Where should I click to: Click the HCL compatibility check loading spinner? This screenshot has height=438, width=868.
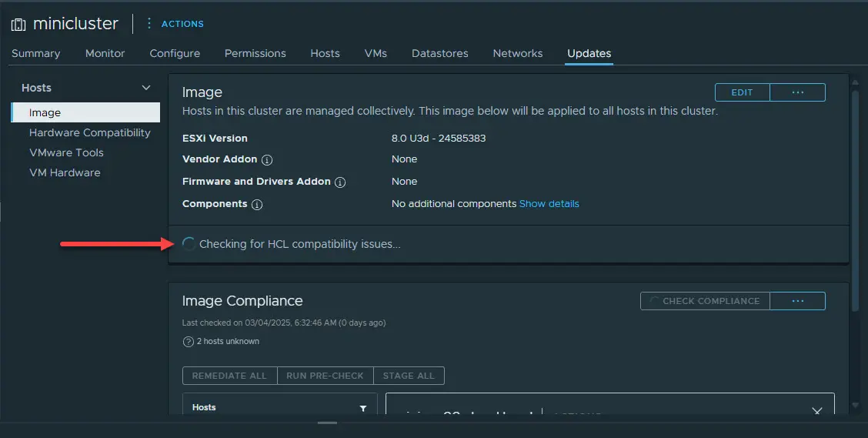pos(189,244)
